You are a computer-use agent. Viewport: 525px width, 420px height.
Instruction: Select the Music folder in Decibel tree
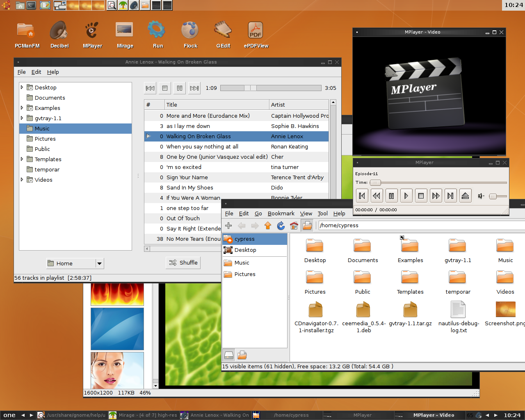[75, 128]
